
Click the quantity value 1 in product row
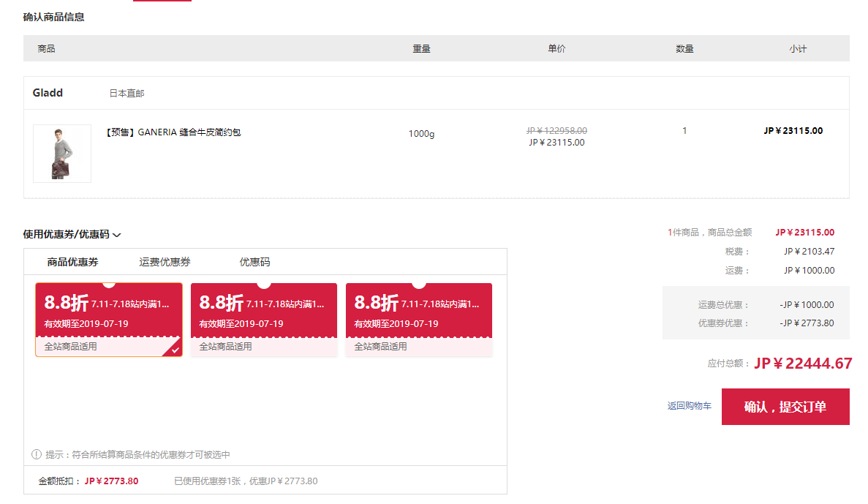coord(684,131)
